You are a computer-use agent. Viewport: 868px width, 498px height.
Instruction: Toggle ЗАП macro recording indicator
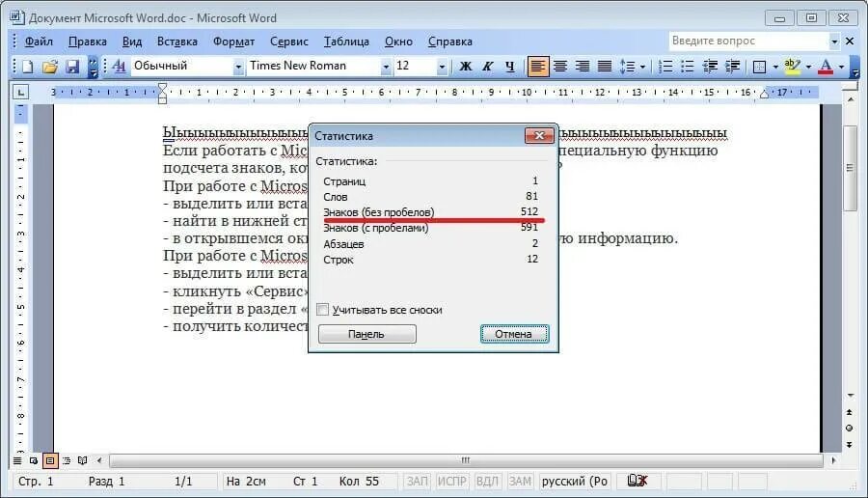[417, 482]
